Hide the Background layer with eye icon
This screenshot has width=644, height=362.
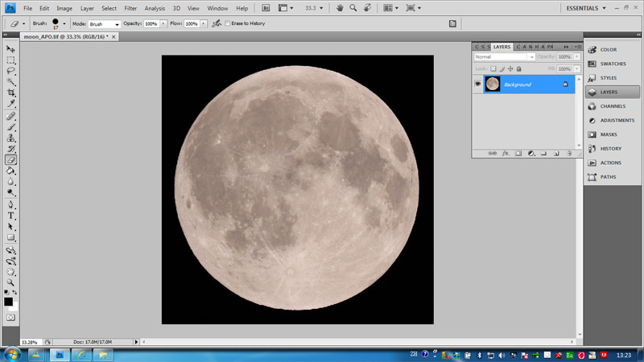[478, 84]
